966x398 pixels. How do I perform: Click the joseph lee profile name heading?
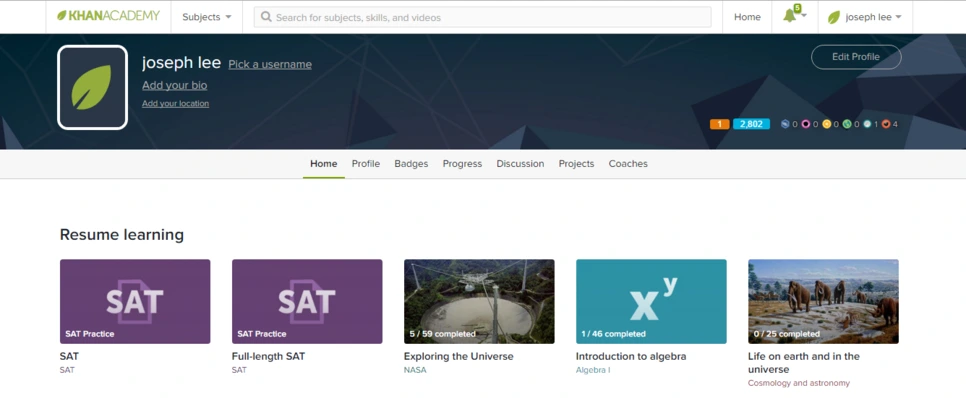pyautogui.click(x=181, y=63)
